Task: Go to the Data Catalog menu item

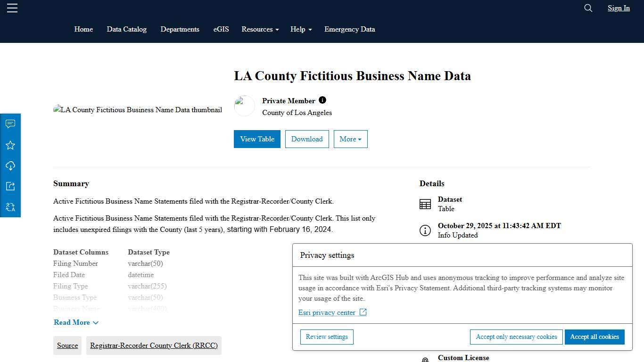Action: 126,29
